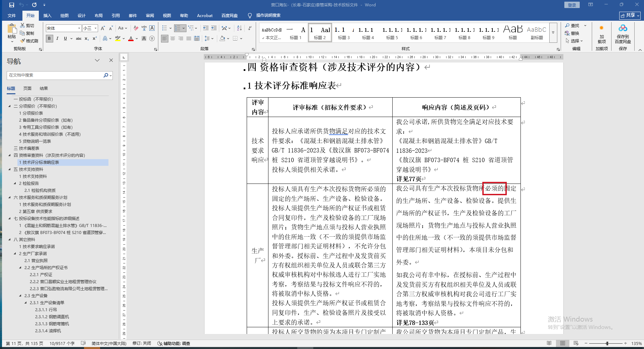This screenshot has height=349, width=644.
Task: Click the Sort icon in paragraph group
Action: (239, 28)
